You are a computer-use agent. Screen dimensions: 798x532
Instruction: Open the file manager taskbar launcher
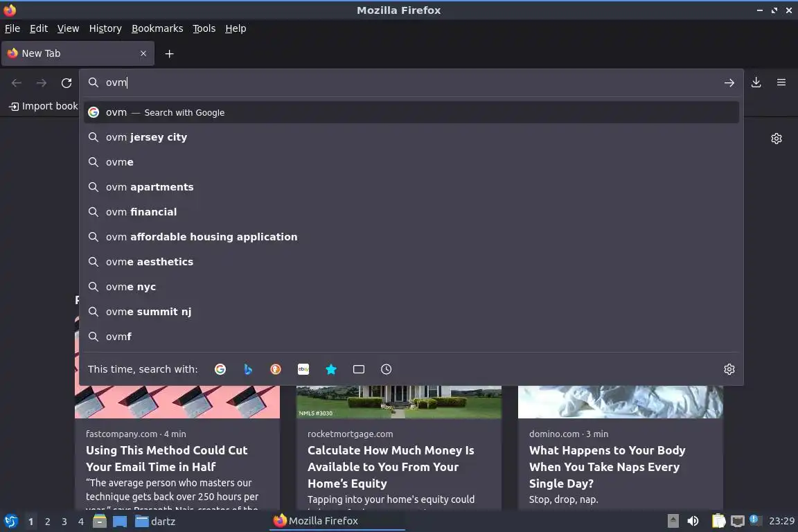100,522
